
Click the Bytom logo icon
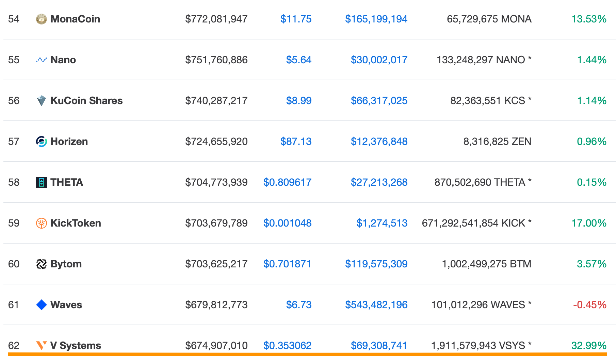tap(42, 264)
